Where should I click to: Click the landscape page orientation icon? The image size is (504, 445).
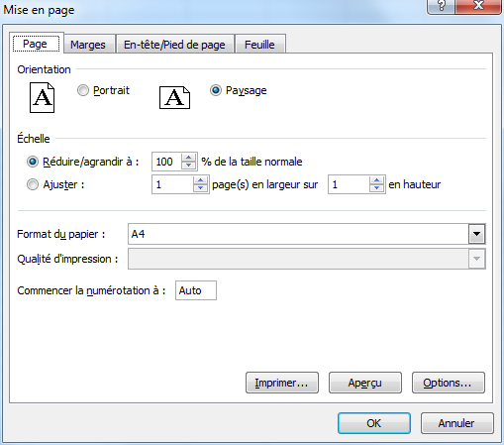[x=174, y=98]
